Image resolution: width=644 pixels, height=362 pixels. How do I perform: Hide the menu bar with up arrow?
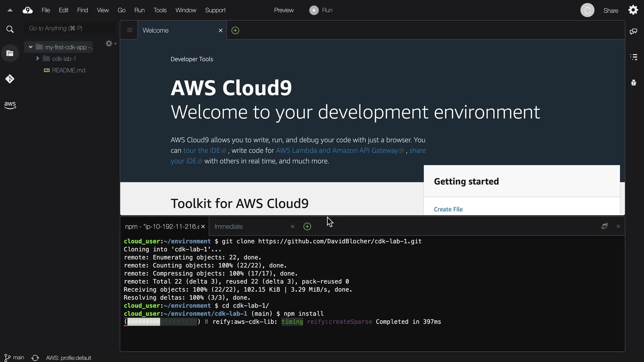click(10, 10)
